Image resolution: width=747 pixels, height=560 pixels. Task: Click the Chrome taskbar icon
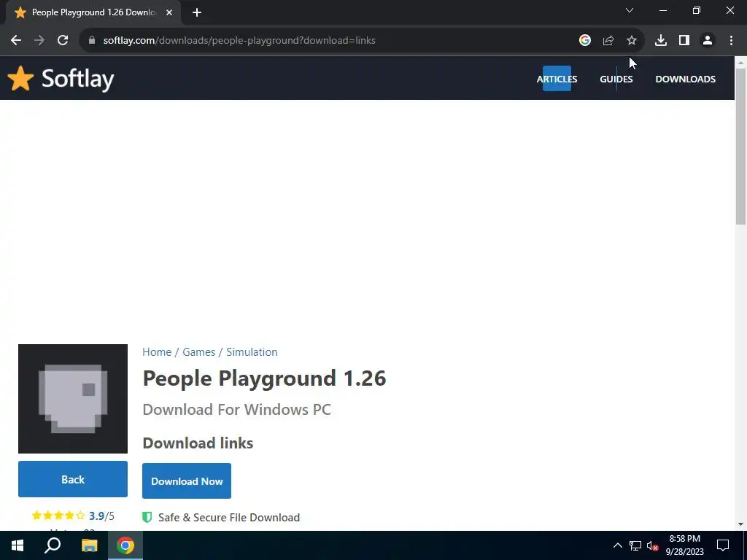pos(125,545)
